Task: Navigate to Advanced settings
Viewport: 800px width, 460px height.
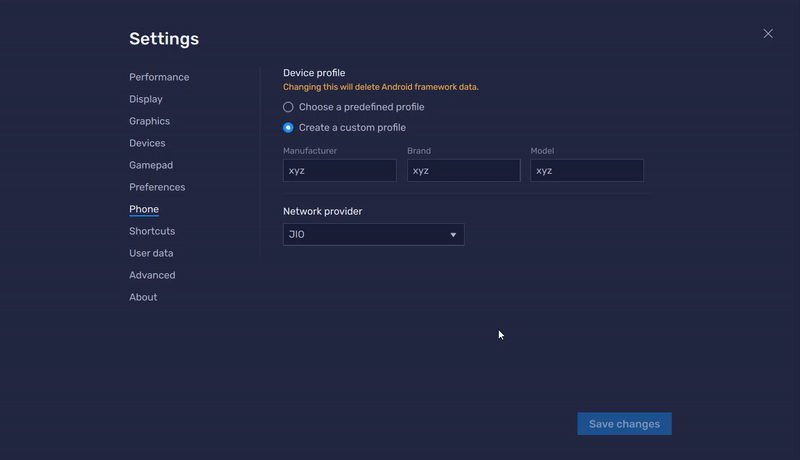Action: 152,275
